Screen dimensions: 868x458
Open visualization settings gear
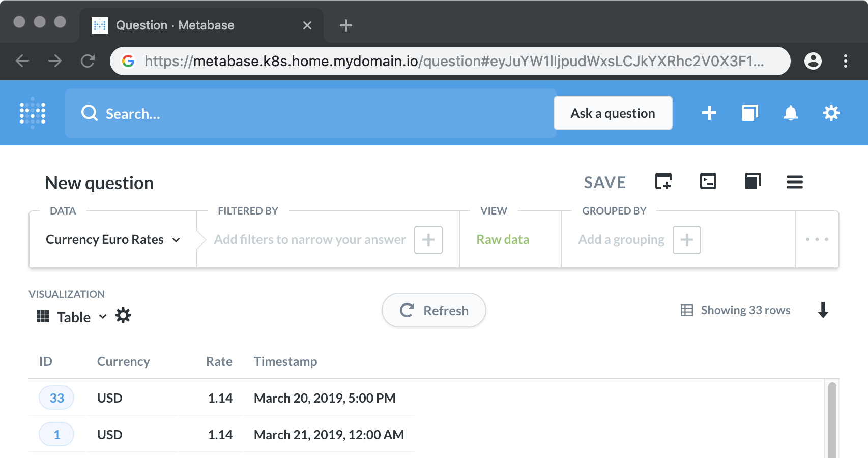(123, 316)
